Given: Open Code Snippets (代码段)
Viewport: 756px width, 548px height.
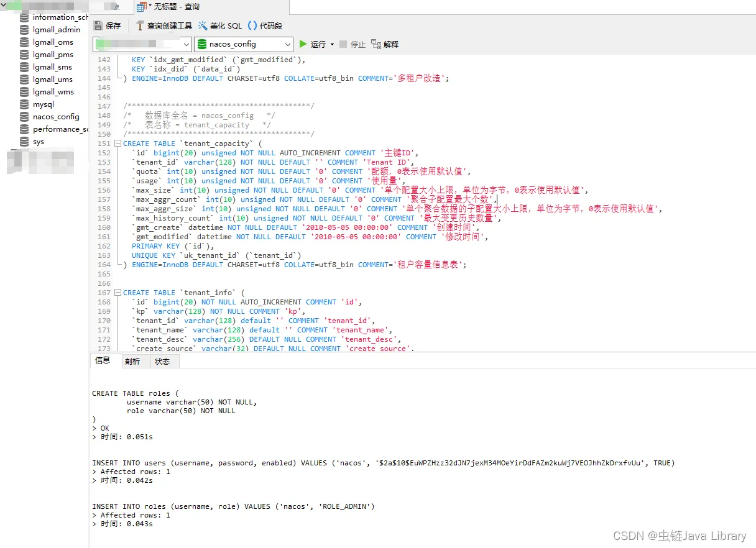Looking at the screenshot, I should [x=265, y=25].
